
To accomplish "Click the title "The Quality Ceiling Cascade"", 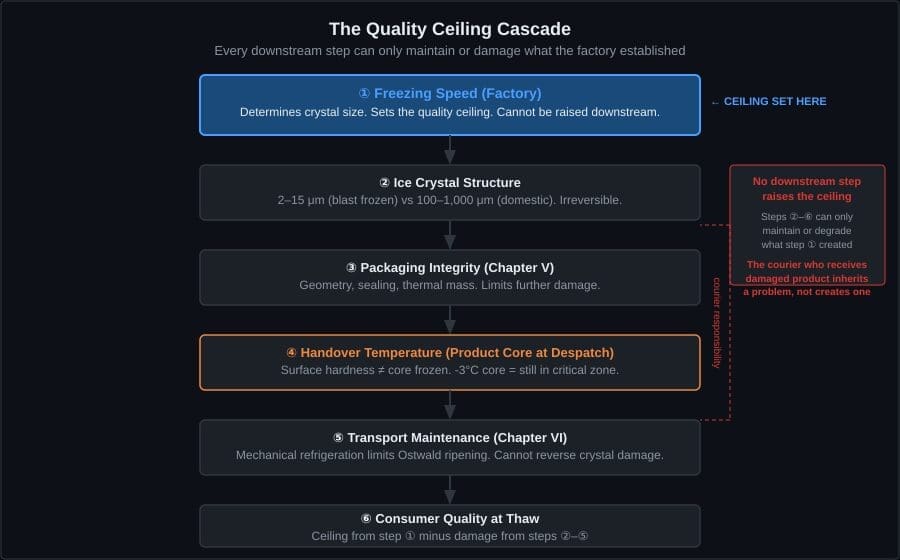I will pos(450,29).
